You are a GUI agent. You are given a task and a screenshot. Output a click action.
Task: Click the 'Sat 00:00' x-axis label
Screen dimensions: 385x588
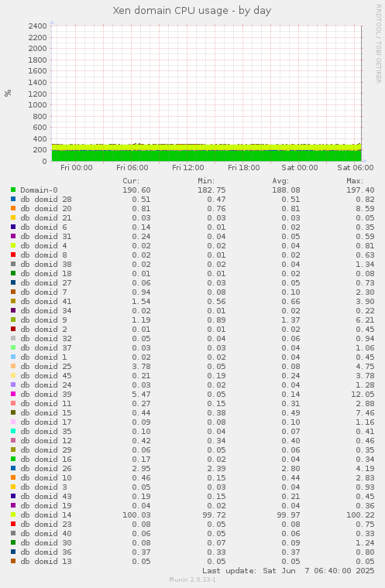click(x=300, y=168)
